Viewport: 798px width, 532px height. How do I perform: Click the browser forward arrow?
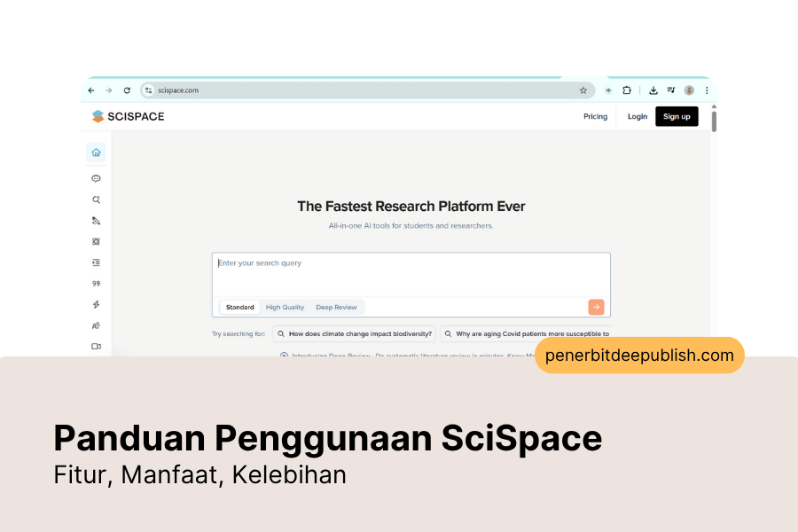pos(109,90)
